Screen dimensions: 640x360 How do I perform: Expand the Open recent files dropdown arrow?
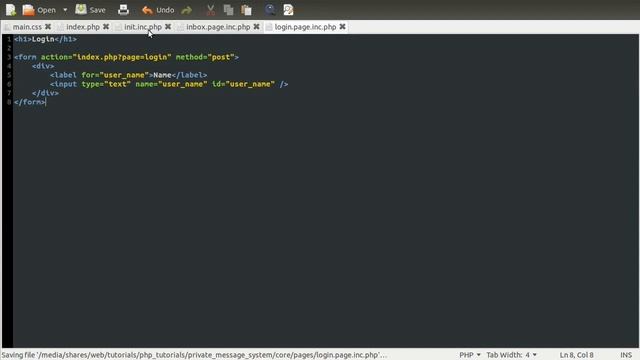pyautogui.click(x=65, y=10)
